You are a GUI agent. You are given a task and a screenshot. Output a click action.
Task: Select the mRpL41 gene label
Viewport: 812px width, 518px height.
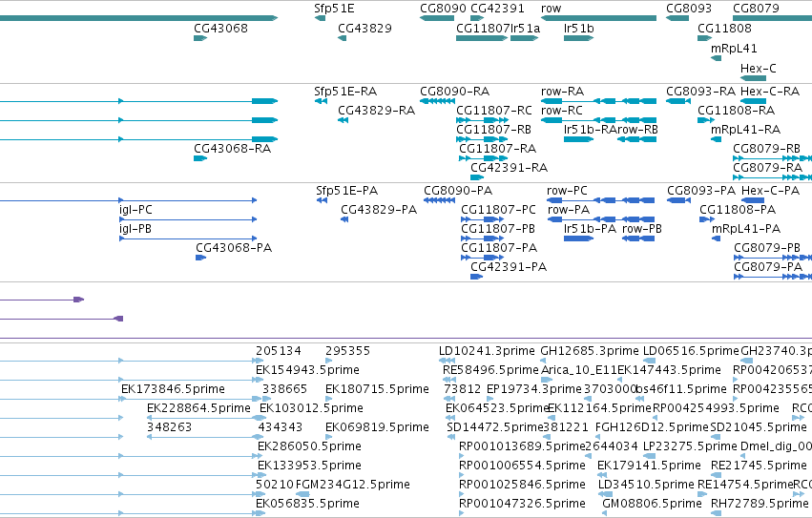(x=734, y=49)
